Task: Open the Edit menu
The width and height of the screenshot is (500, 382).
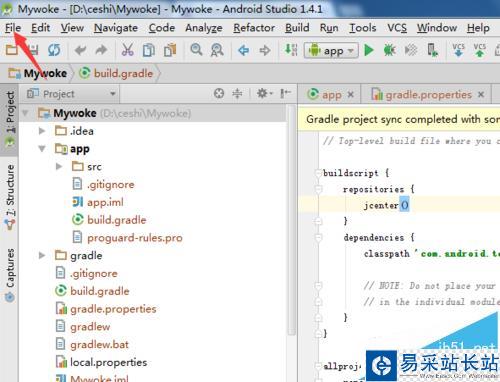Action: pyautogui.click(x=41, y=28)
